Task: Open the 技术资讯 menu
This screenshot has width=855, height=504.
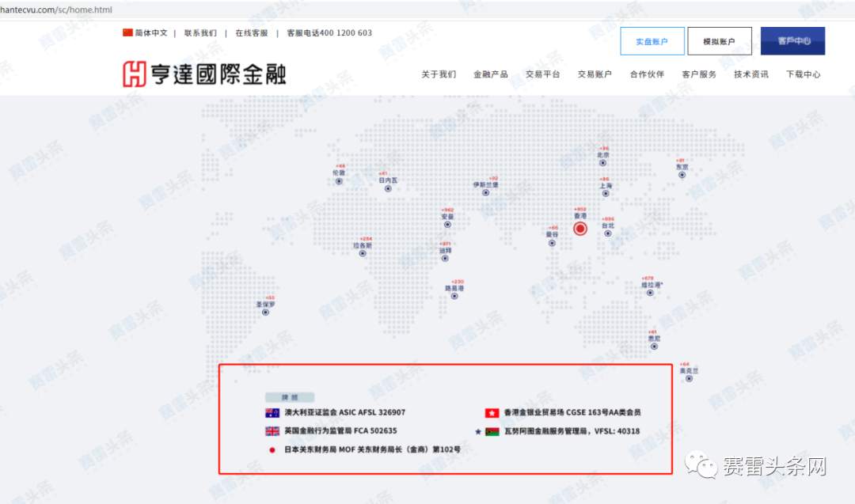Action: 750,74
